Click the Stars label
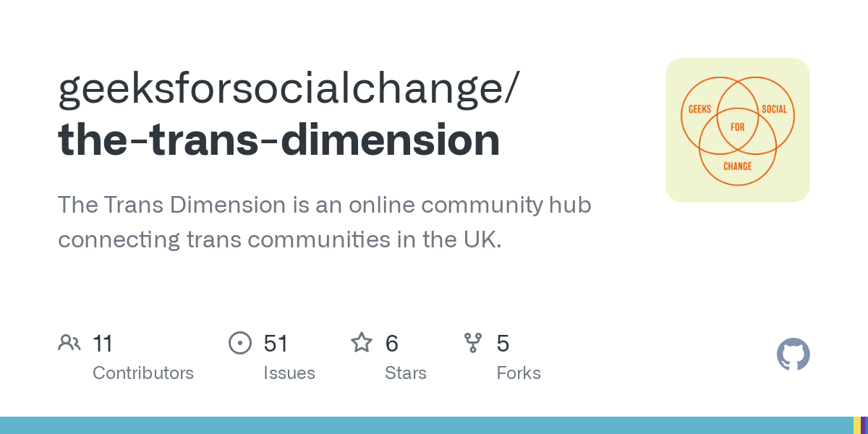 click(x=406, y=373)
